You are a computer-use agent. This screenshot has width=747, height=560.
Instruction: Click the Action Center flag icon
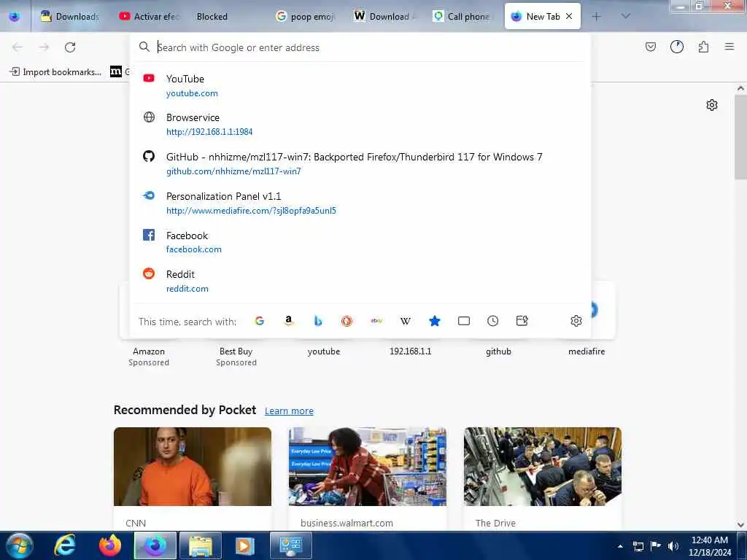click(x=656, y=546)
